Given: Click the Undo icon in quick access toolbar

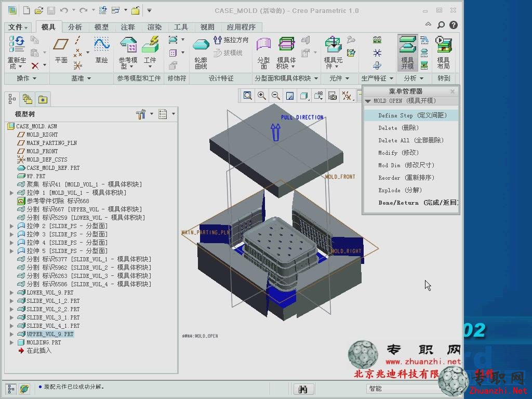Looking at the screenshot, I should [x=64, y=10].
